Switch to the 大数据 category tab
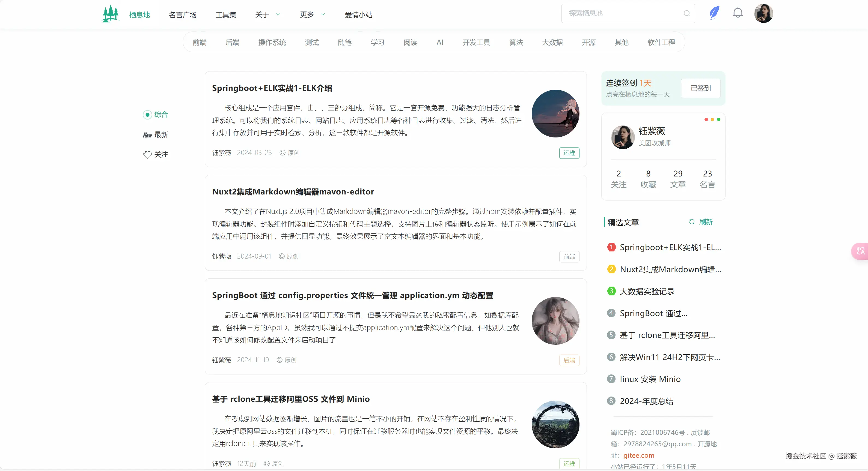The width and height of the screenshot is (868, 471). (x=552, y=42)
